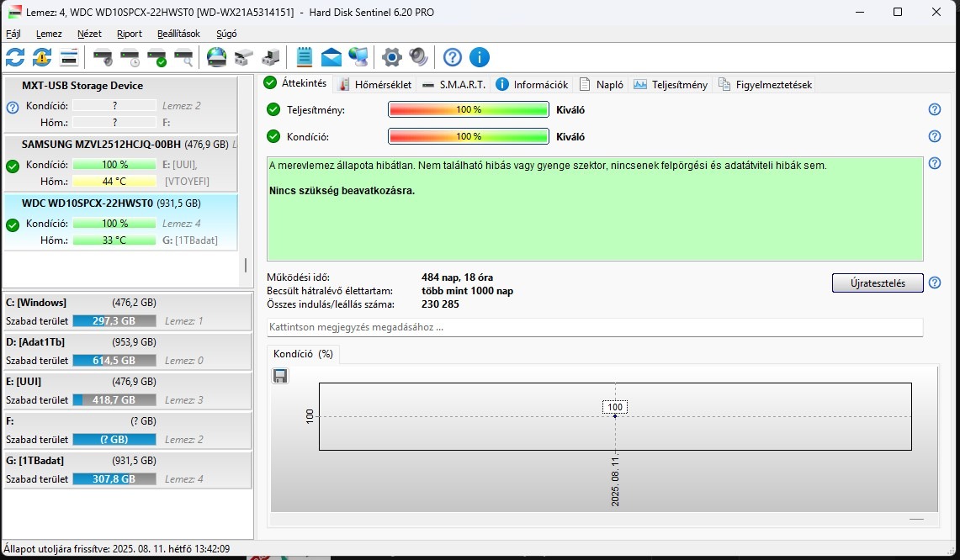Click the 44 °C temperature of SAMSUNG disk
Viewport: 960px width, 560px height.
point(114,181)
